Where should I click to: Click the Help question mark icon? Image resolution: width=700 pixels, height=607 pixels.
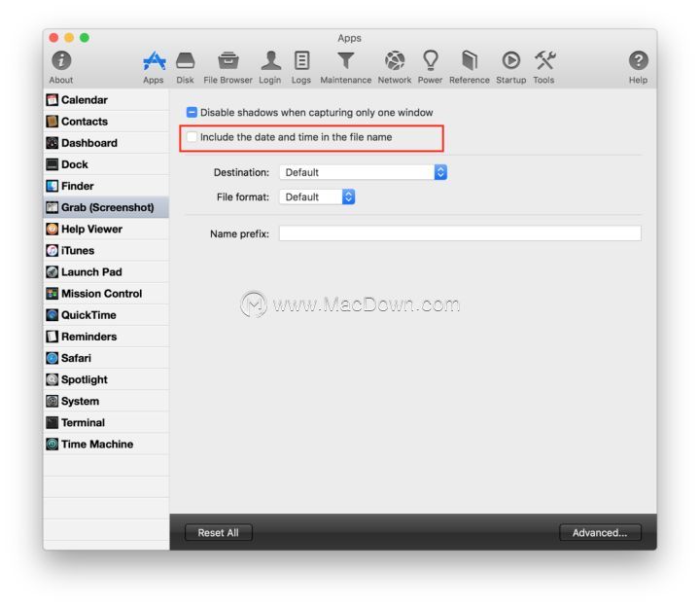[639, 60]
